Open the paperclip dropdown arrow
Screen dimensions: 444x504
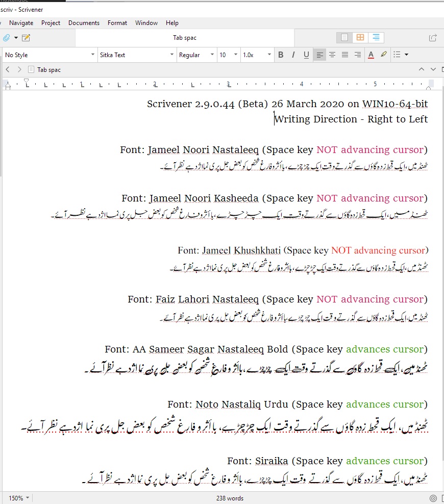click(x=16, y=38)
